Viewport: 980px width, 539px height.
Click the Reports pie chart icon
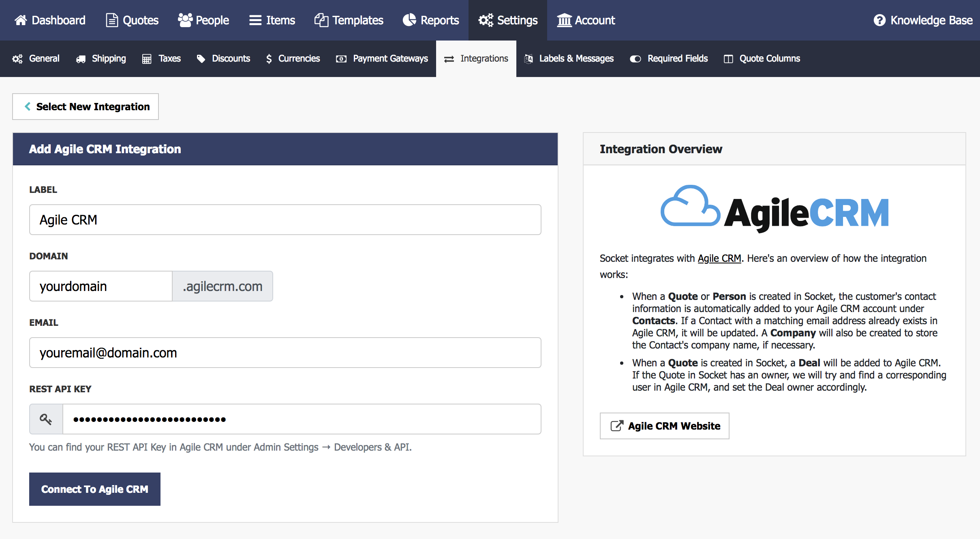point(409,20)
